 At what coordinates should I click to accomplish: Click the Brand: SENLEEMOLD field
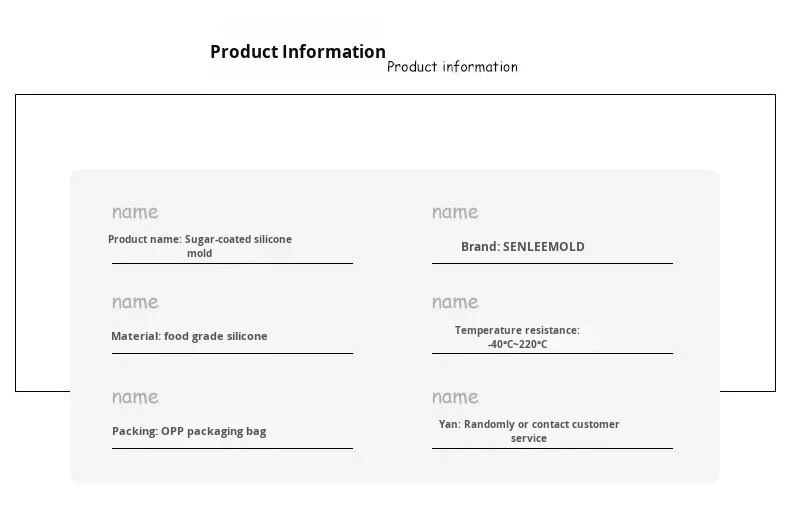tap(523, 246)
